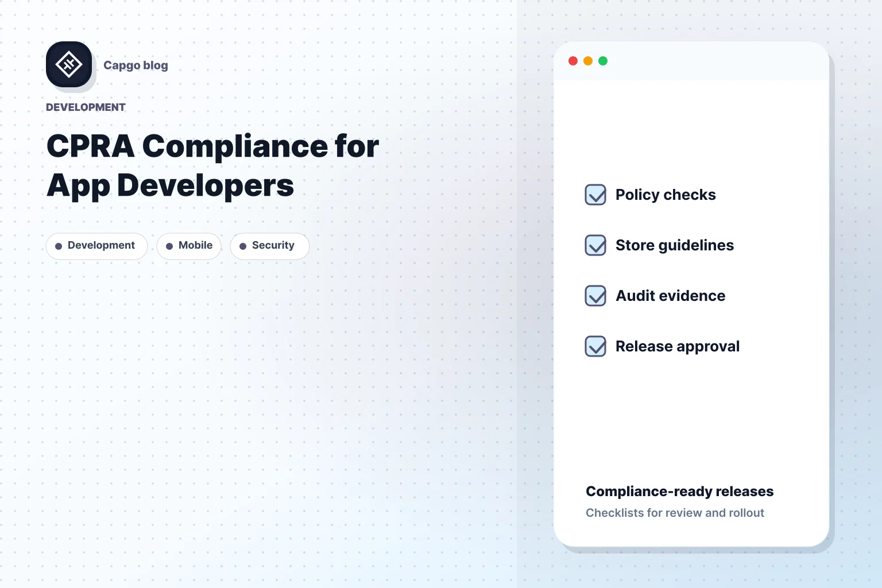Select the DEVELOPMENT category label
This screenshot has width=882, height=588.
[86, 107]
